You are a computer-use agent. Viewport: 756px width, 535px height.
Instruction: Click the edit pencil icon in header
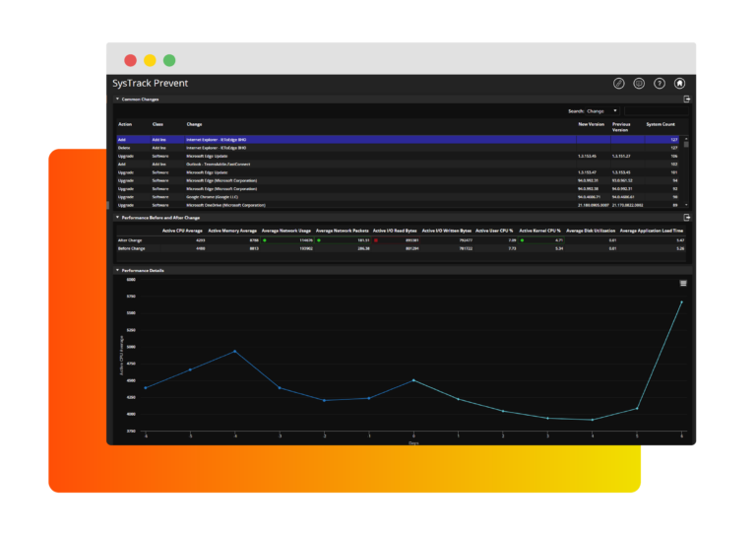click(619, 84)
